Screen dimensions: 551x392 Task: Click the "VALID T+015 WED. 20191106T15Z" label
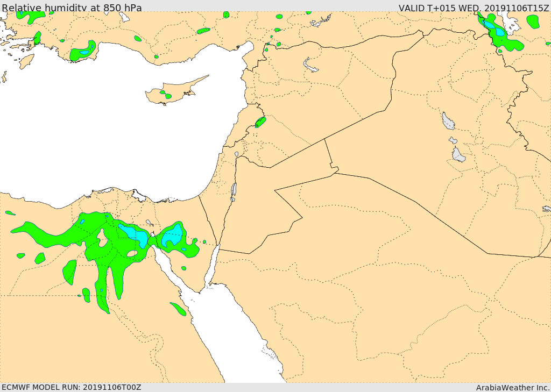tap(474, 8)
